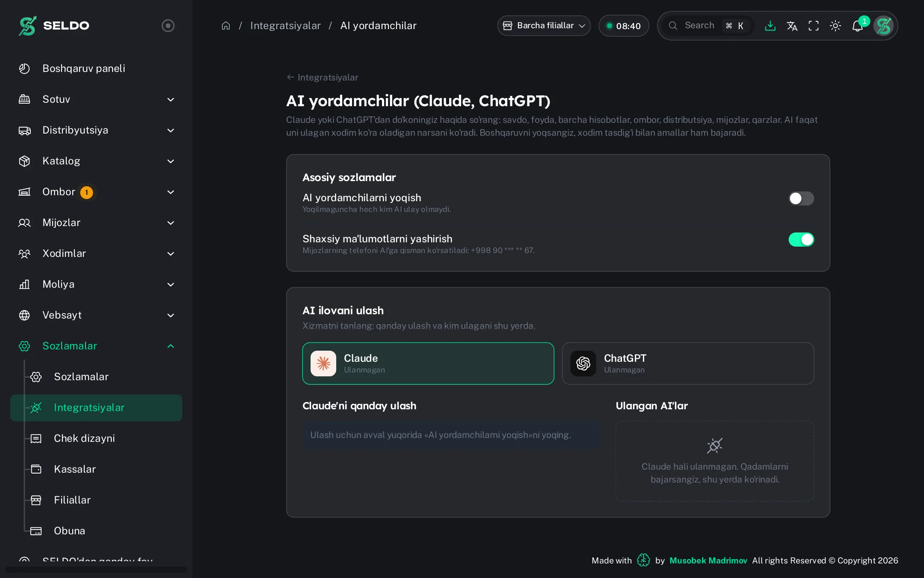The image size is (924, 578).
Task: Expand the Ombor menu chevron
Action: pos(171,192)
